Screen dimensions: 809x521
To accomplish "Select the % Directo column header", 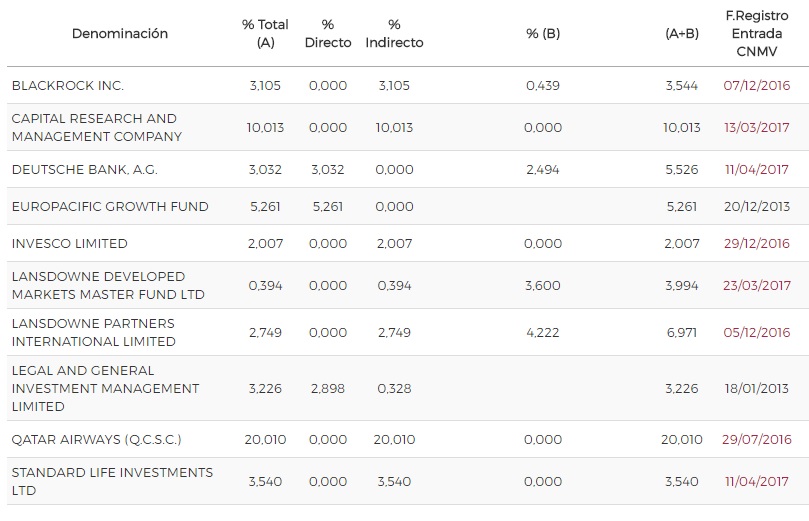I will 328,34.
